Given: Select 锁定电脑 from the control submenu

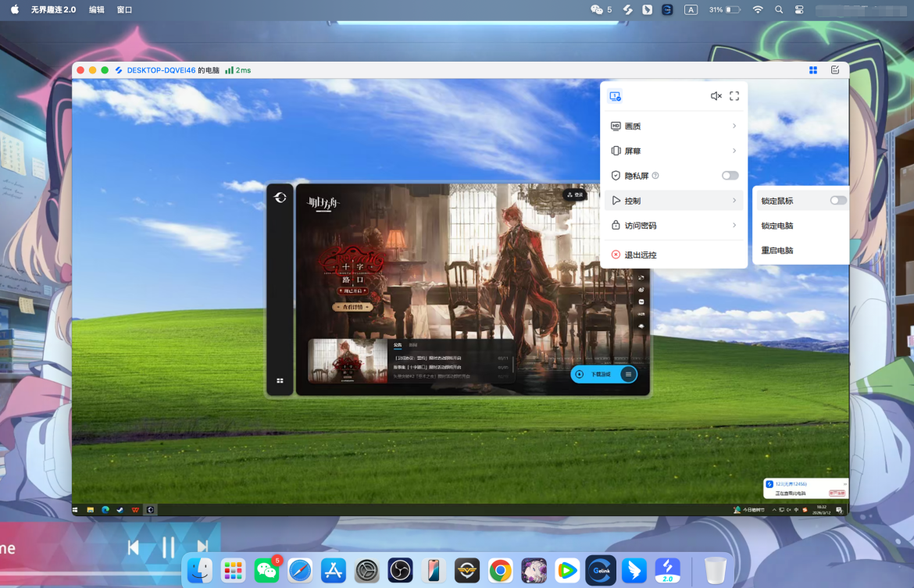Looking at the screenshot, I should (x=777, y=226).
